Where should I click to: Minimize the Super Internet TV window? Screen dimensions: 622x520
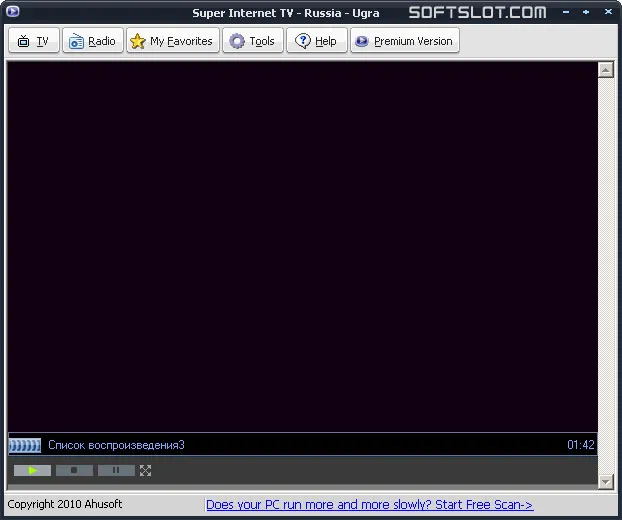pyautogui.click(x=566, y=12)
